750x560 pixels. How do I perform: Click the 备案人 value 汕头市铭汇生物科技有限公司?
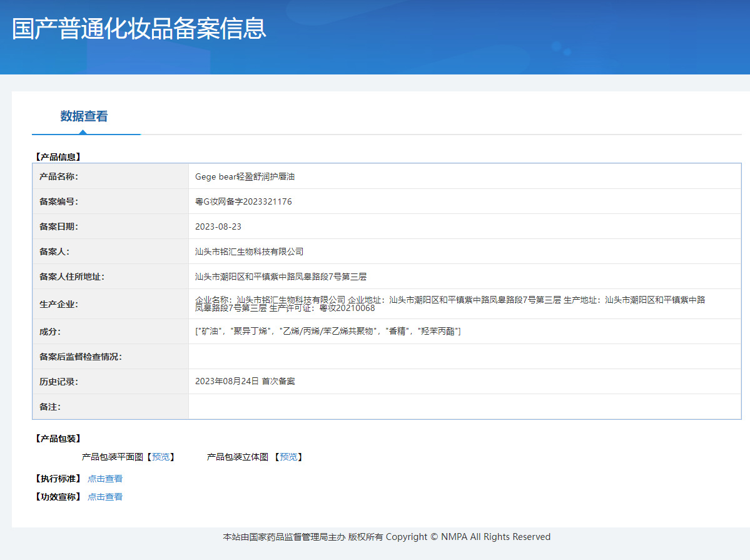tap(249, 252)
